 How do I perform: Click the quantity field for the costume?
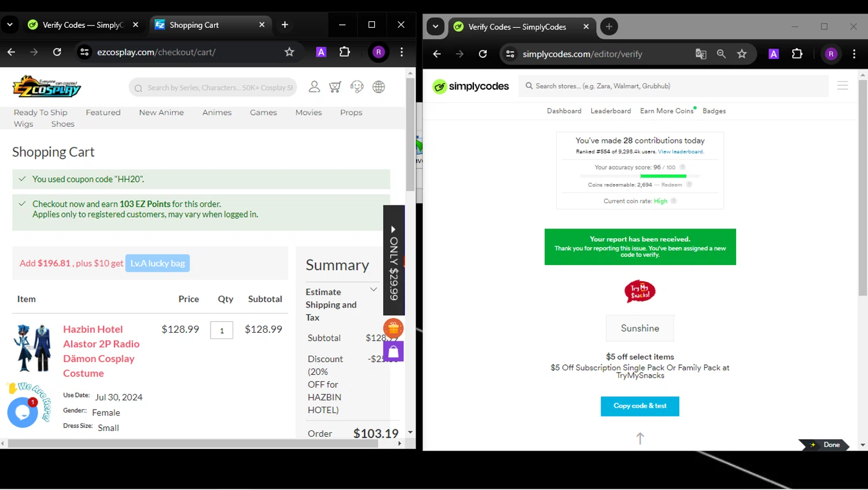click(x=222, y=330)
